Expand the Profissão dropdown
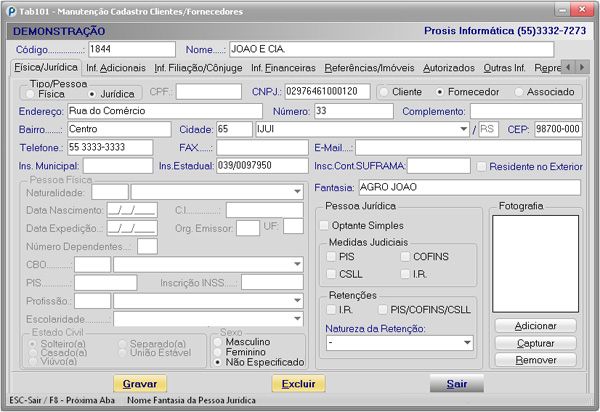This screenshot has width=600, height=412. [x=297, y=301]
